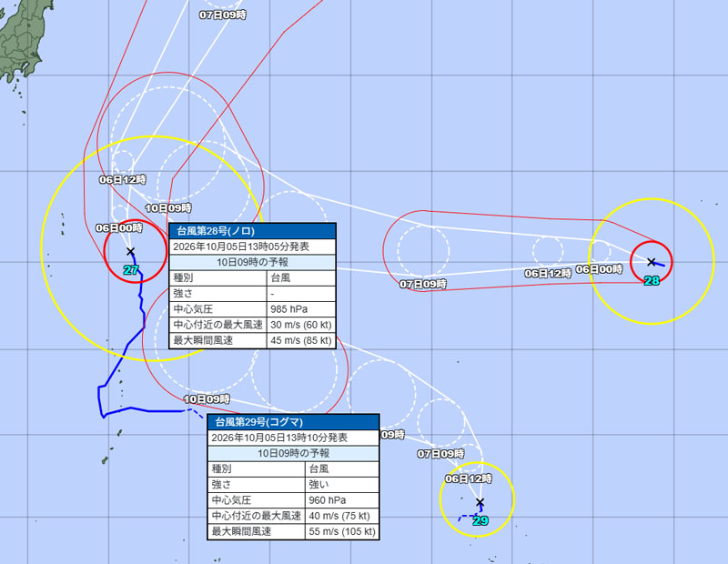Click the 07日09時 label on typhoon 29's track
Screen dimensions: 728x564
(x=440, y=454)
